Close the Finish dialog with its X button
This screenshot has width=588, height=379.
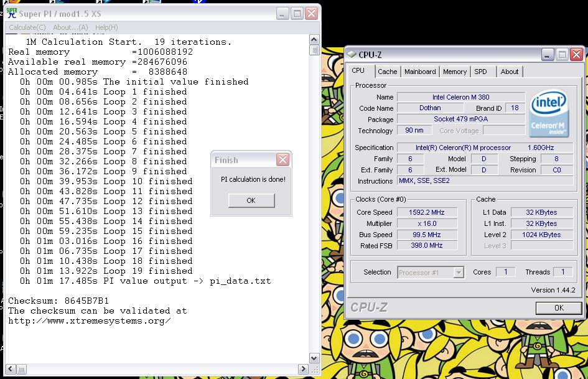(282, 160)
